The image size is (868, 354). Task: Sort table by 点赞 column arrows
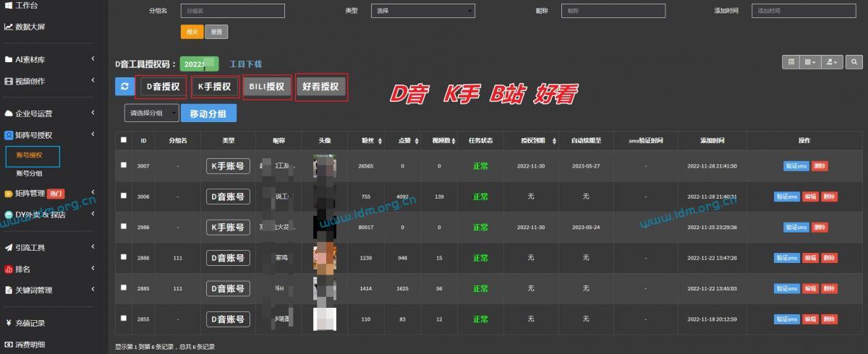[417, 141]
